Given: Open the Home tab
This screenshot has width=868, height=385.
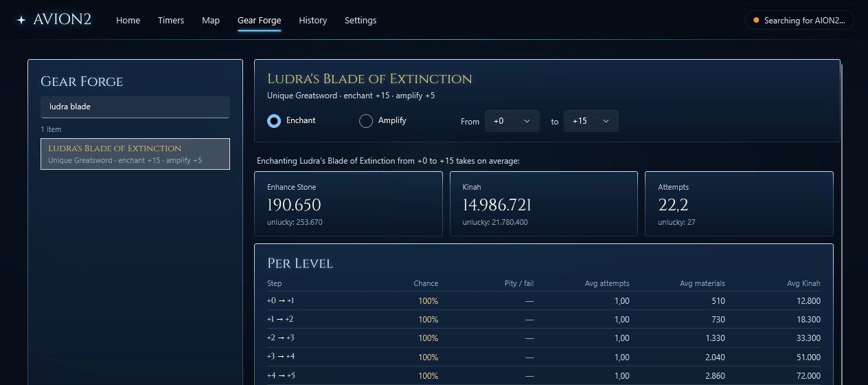Looking at the screenshot, I should (x=128, y=21).
